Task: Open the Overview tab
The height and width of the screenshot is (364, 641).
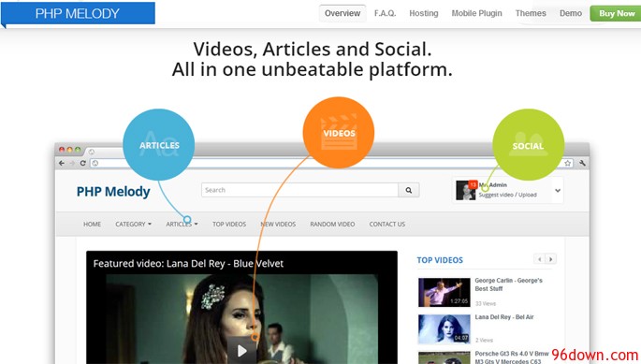Action: [x=342, y=13]
